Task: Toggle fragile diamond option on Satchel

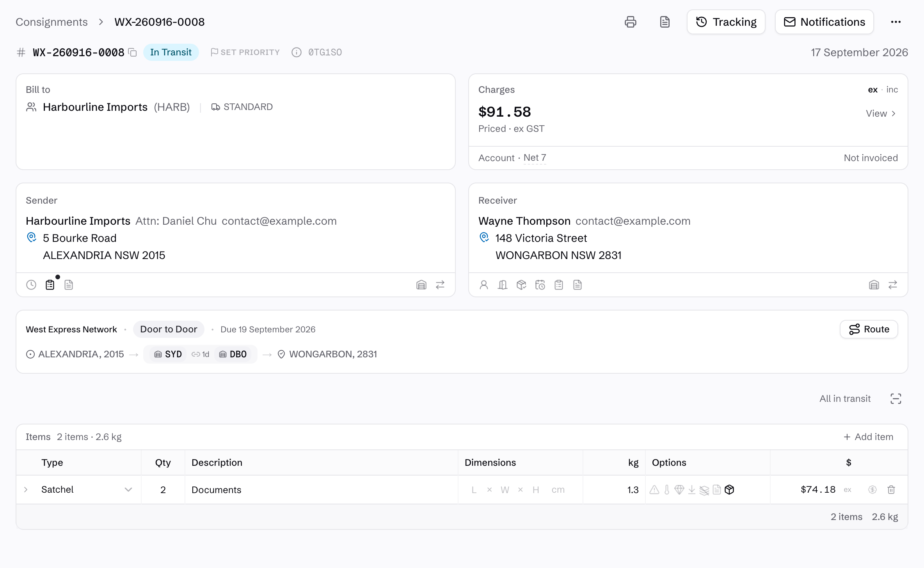Action: tap(679, 490)
